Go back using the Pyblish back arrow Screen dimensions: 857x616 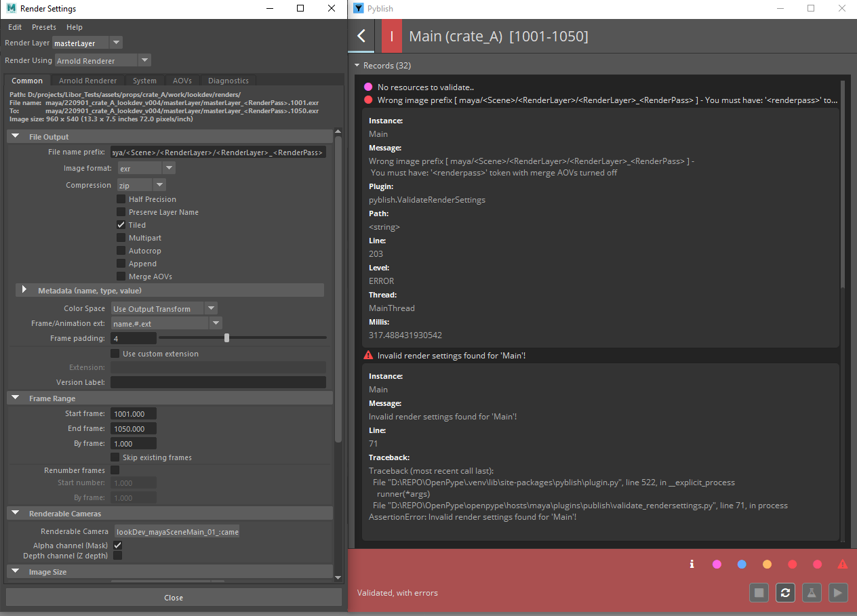(x=361, y=36)
